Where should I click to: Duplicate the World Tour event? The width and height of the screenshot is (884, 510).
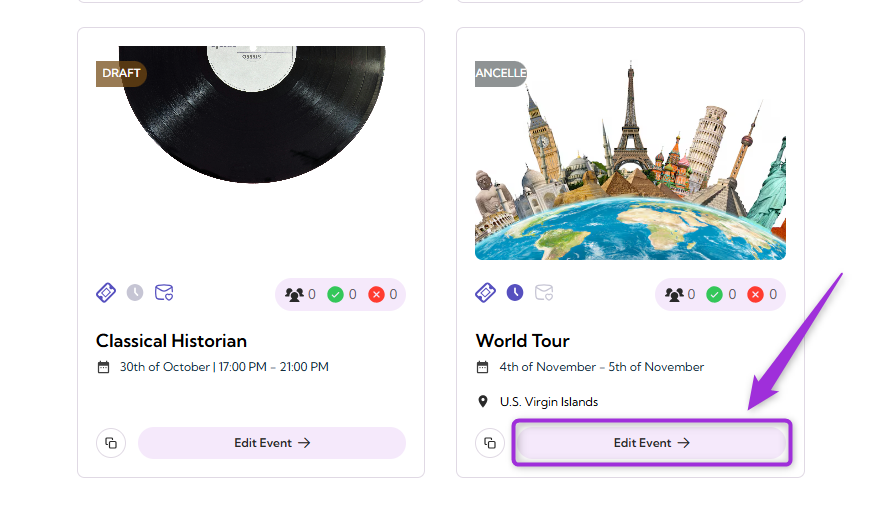pos(490,443)
